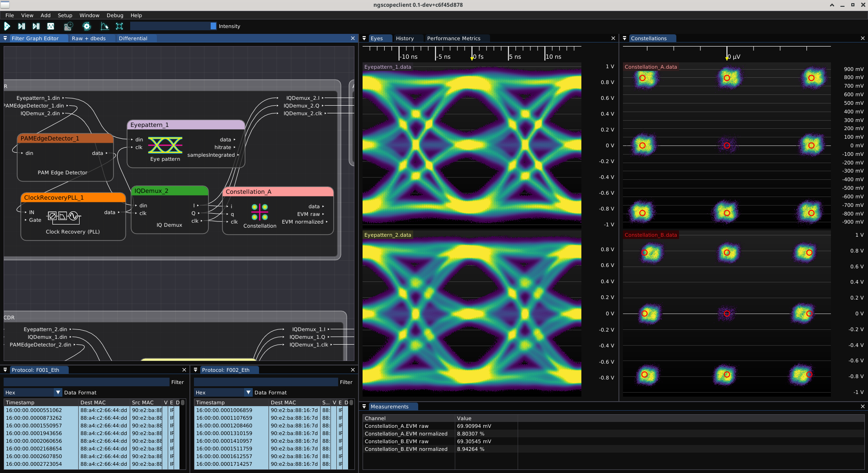Click the Force trigger icon in toolbar
This screenshot has height=473, width=868.
click(x=36, y=27)
